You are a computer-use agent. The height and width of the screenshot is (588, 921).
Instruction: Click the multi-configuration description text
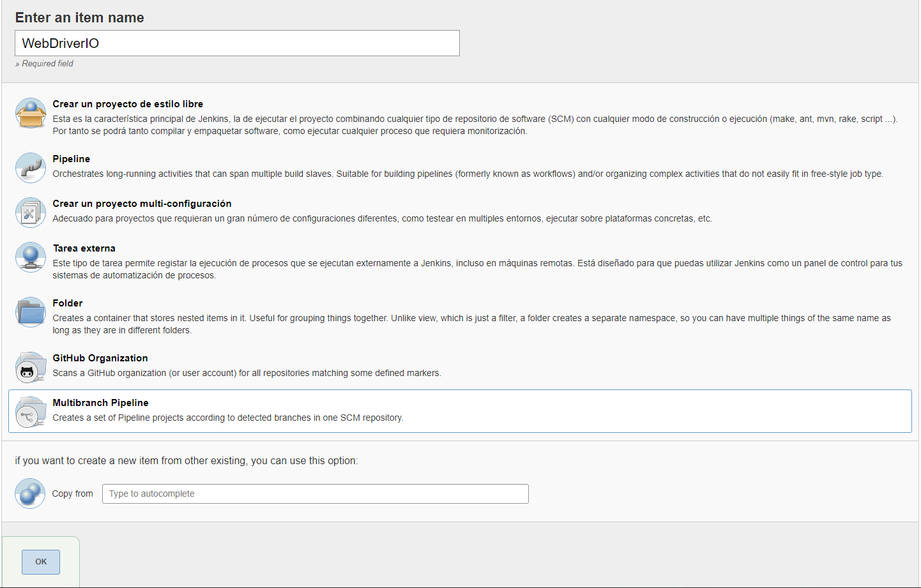click(383, 218)
